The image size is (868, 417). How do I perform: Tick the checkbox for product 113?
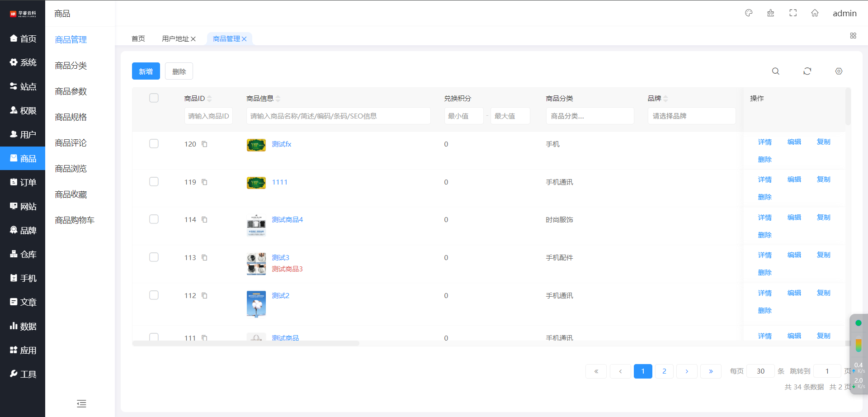tap(154, 257)
